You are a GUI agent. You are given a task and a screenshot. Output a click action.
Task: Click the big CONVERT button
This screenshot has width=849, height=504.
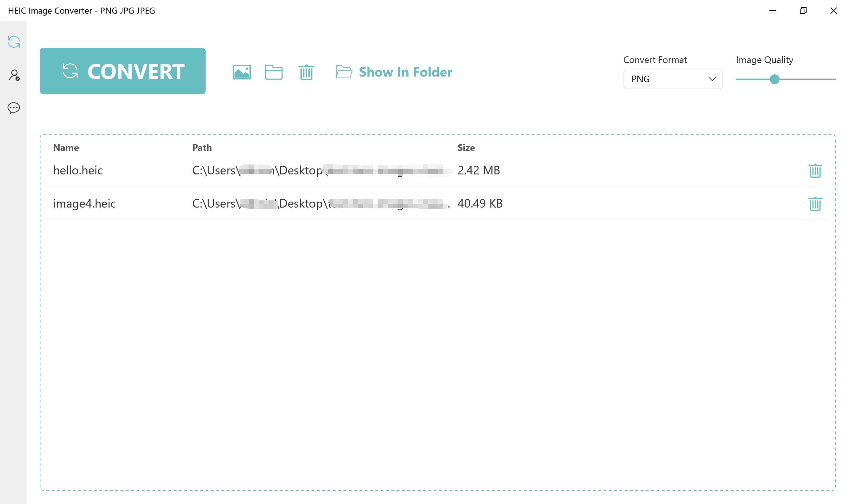pos(123,71)
